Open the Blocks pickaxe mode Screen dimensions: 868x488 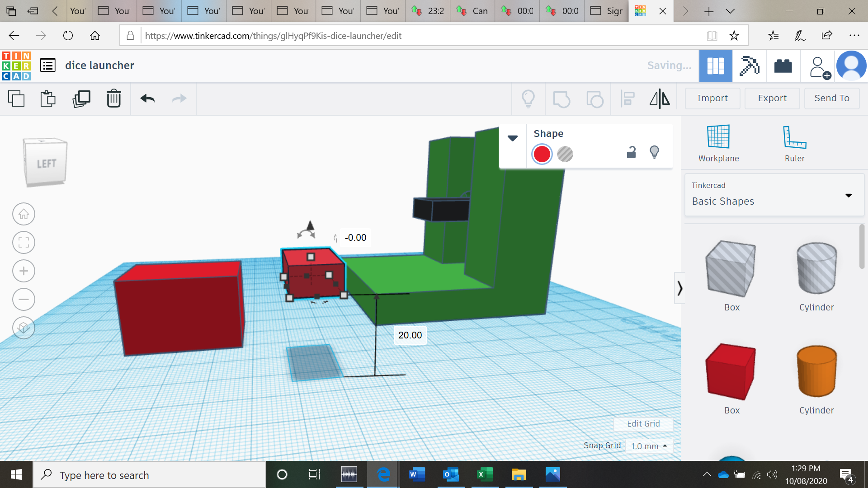pyautogui.click(x=749, y=66)
